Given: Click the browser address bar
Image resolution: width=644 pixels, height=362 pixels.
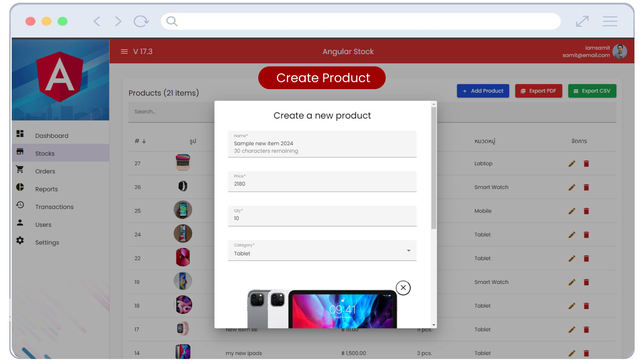Looking at the screenshot, I should 361,21.
